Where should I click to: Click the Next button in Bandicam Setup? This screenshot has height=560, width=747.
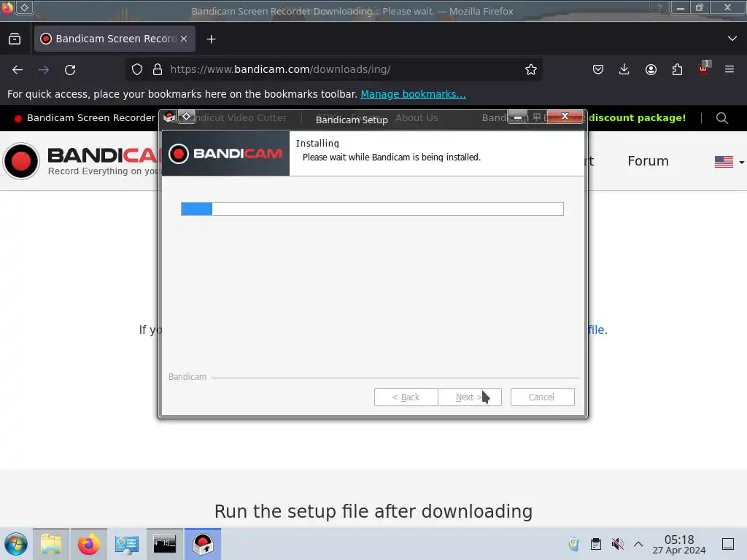[x=469, y=397]
